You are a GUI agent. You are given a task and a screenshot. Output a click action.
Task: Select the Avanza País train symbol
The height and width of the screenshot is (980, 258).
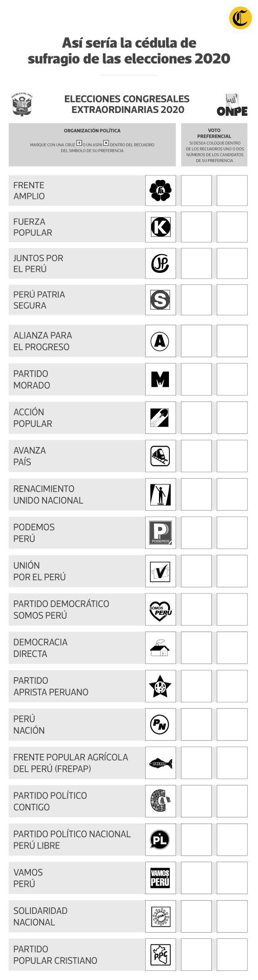(x=160, y=456)
